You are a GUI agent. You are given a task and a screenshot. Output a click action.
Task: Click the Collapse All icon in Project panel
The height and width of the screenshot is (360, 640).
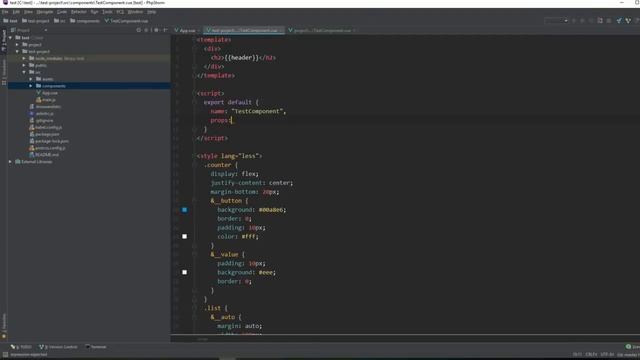(x=147, y=30)
